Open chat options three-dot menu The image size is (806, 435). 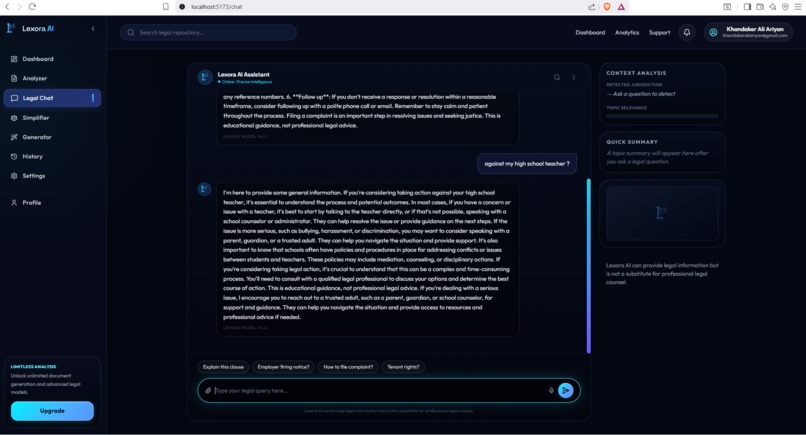click(574, 78)
